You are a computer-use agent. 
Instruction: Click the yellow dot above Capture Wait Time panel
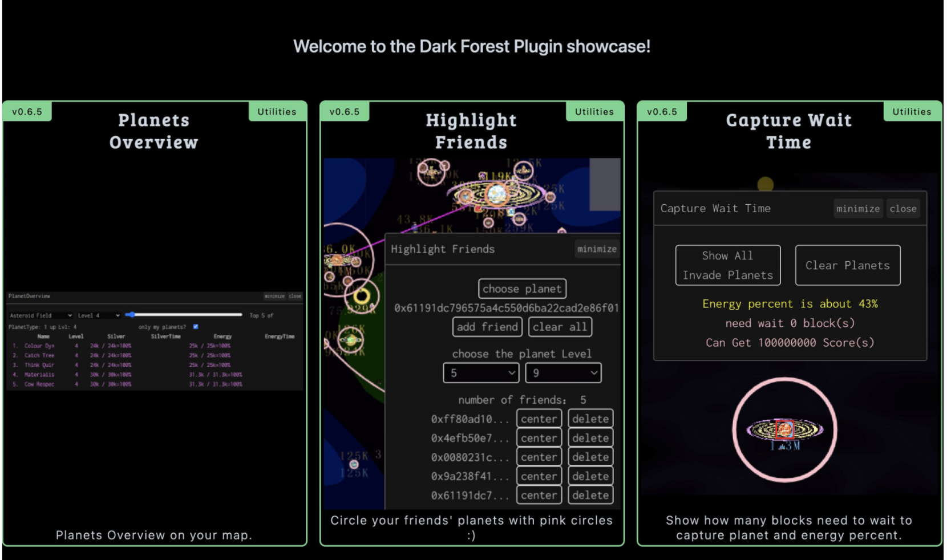point(765,184)
